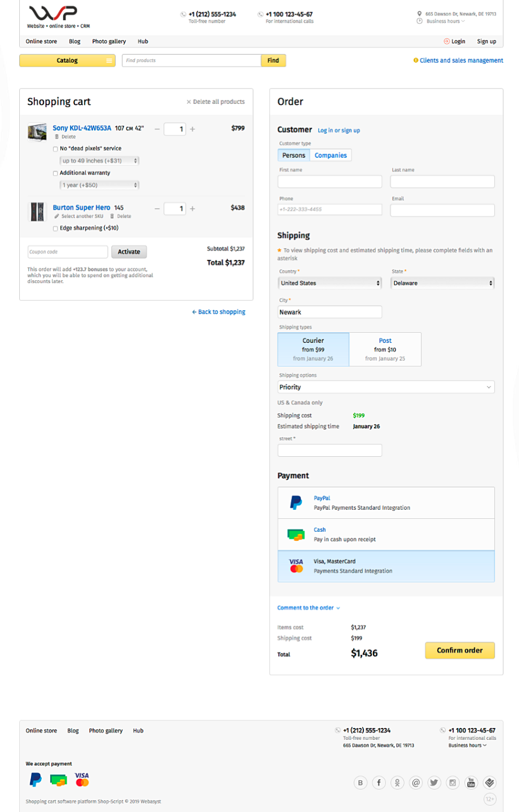Click the plus icon for Sony TV quantity

point(192,129)
